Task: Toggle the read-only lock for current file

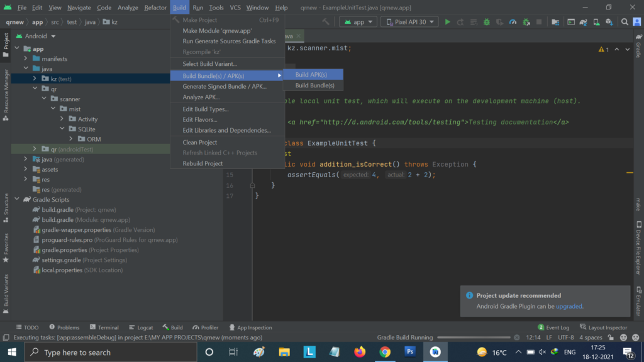Action: tap(611, 337)
